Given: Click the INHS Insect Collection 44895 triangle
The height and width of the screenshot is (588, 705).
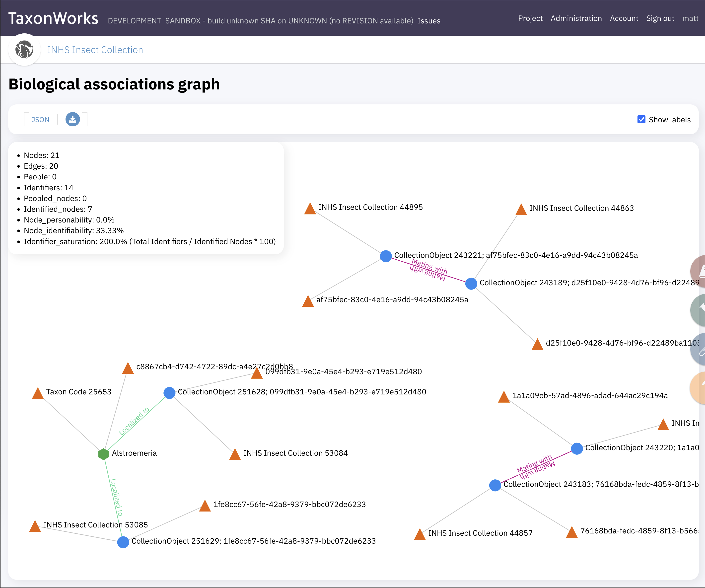Looking at the screenshot, I should [310, 209].
